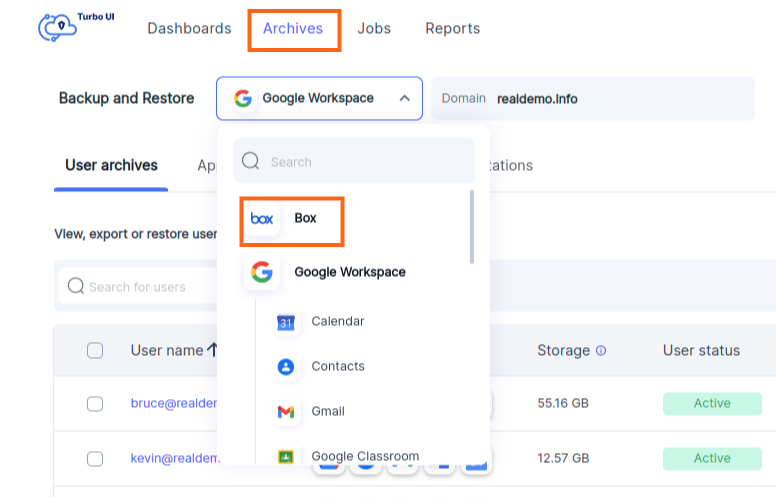Open the bruce@realdemo user link
Image resolution: width=776 pixels, height=497 pixels.
click(x=173, y=404)
